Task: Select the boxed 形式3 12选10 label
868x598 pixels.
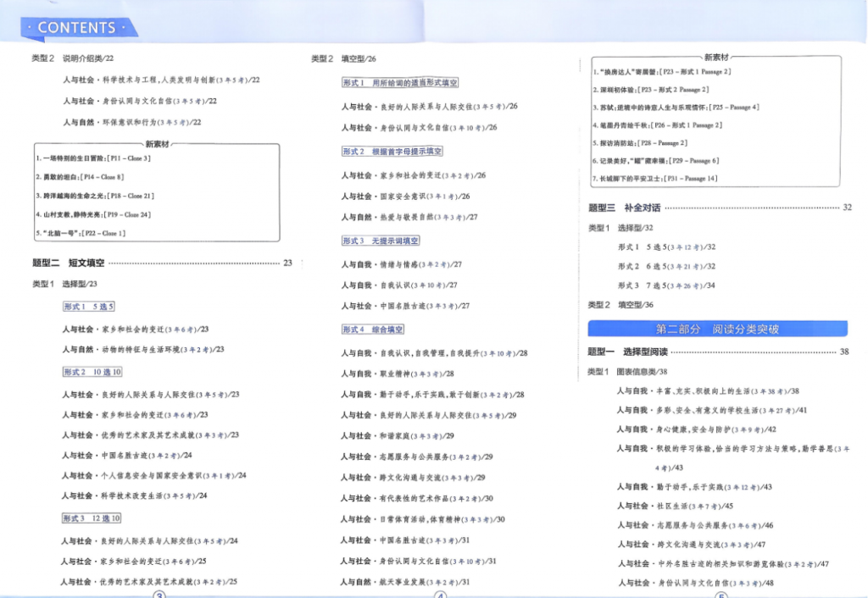Action: [x=92, y=518]
